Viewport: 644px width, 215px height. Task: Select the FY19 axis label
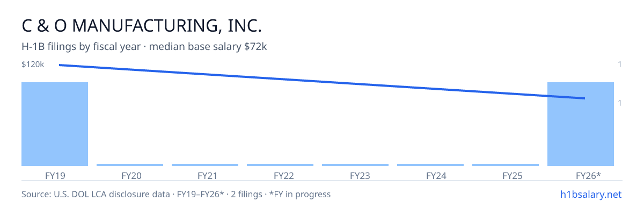pyautogui.click(x=56, y=176)
